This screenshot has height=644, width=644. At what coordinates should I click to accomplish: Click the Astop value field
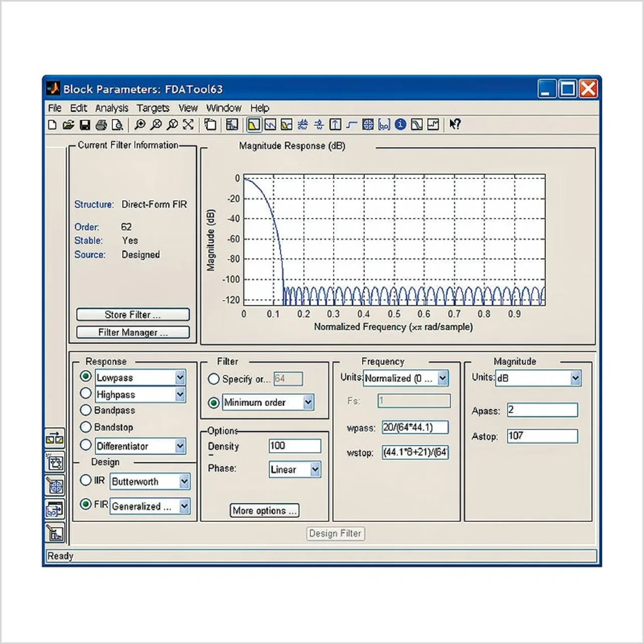pos(542,436)
